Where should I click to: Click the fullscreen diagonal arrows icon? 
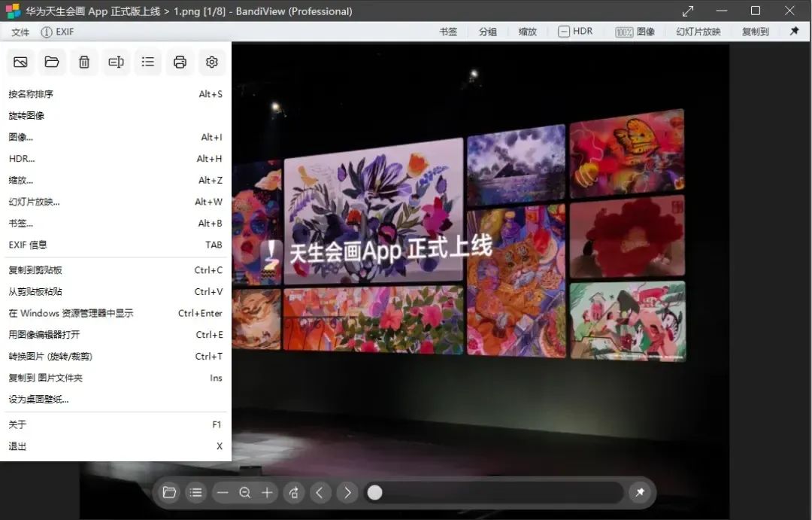point(688,11)
